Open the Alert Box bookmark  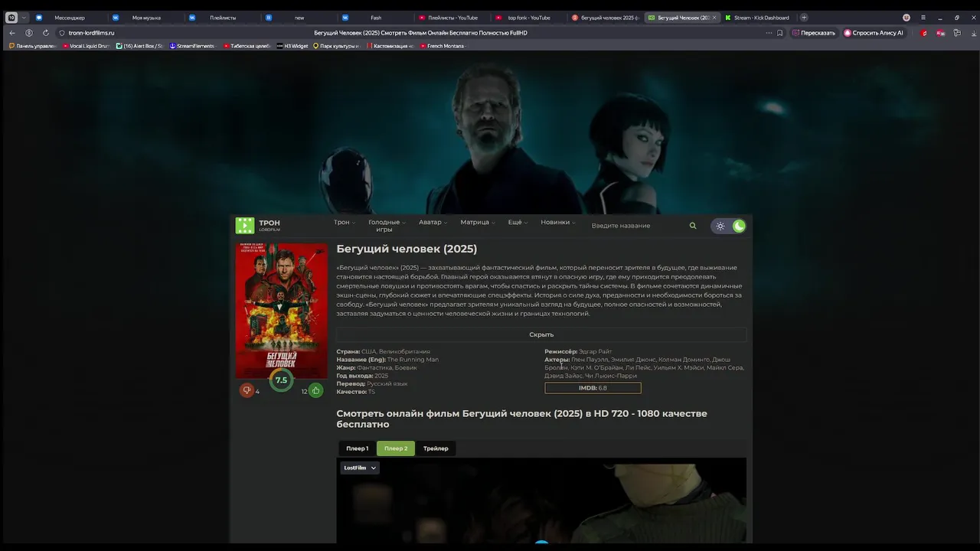[139, 46]
